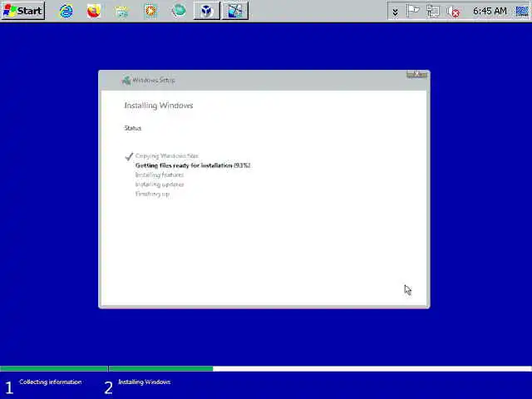Close the Windows Setup dialog
532x399 pixels.
click(x=416, y=74)
